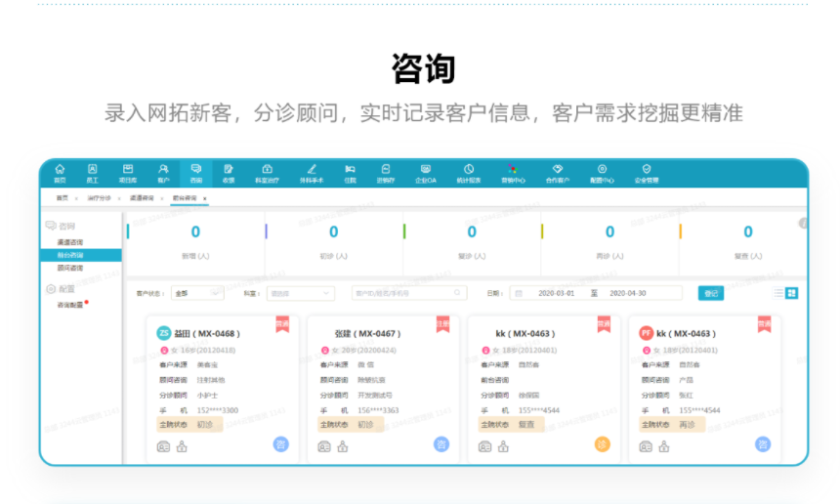The width and height of the screenshot is (840, 504).
Task: Open the 企业OA module icon
Action: [425, 174]
